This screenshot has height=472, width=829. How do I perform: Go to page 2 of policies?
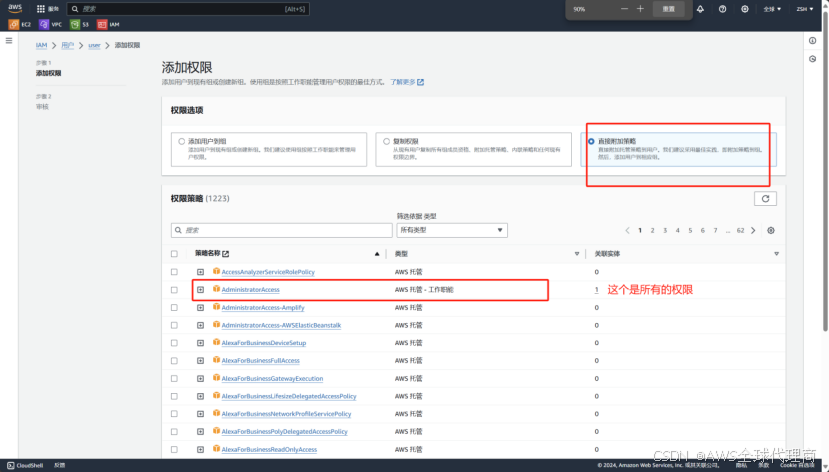tap(652, 230)
